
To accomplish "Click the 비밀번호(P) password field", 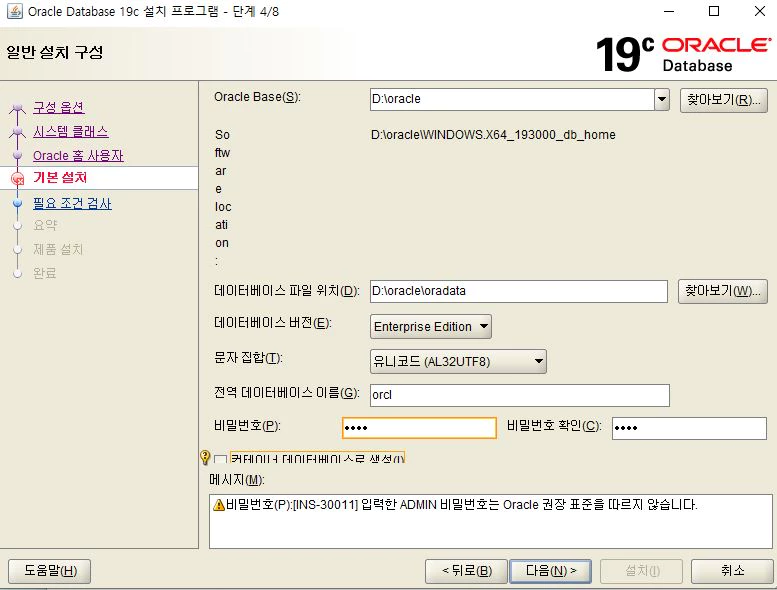I will 419,428.
